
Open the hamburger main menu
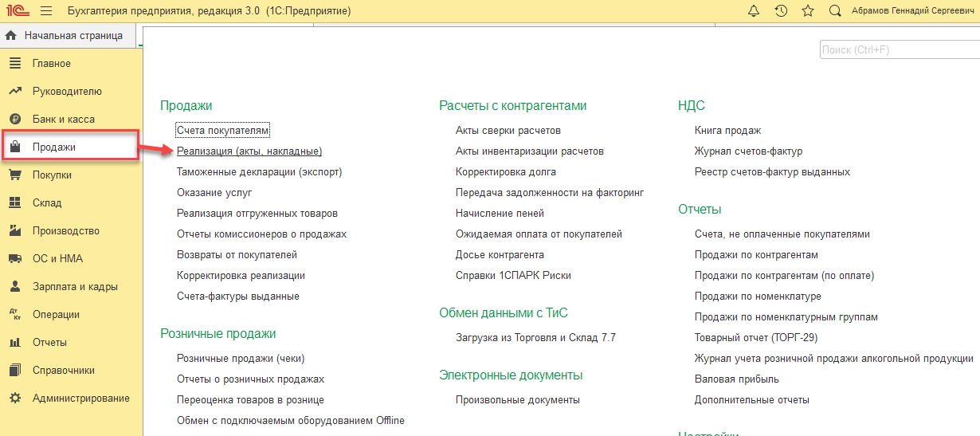[45, 11]
